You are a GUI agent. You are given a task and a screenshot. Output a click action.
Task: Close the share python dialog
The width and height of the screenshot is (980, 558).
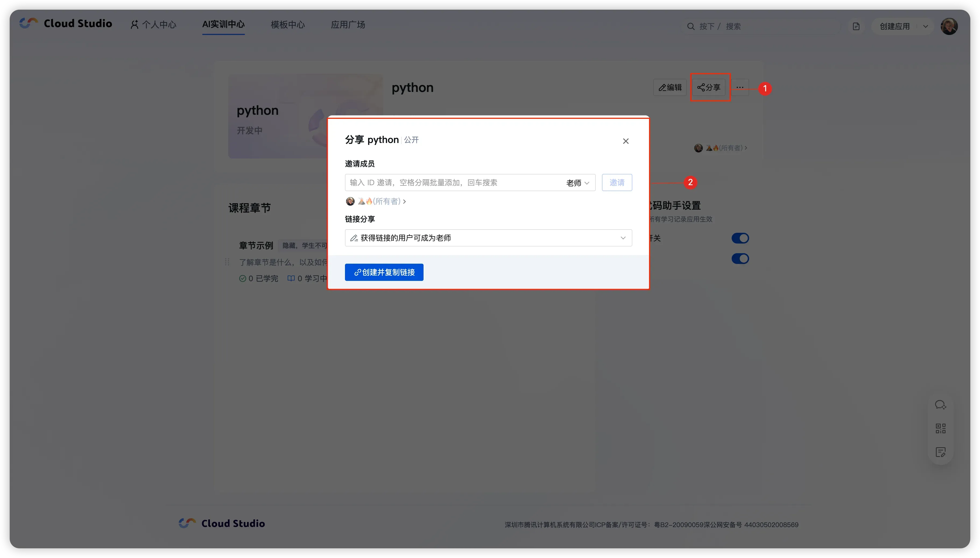click(626, 141)
